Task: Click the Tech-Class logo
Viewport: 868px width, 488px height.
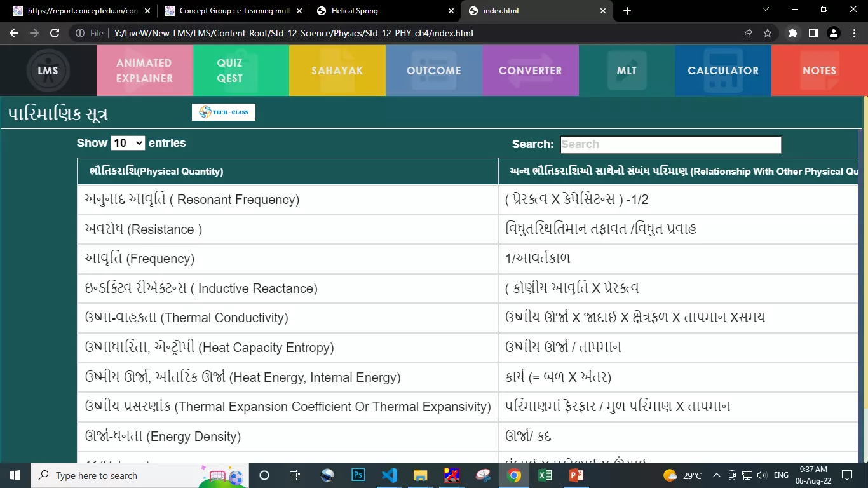Action: click(224, 112)
